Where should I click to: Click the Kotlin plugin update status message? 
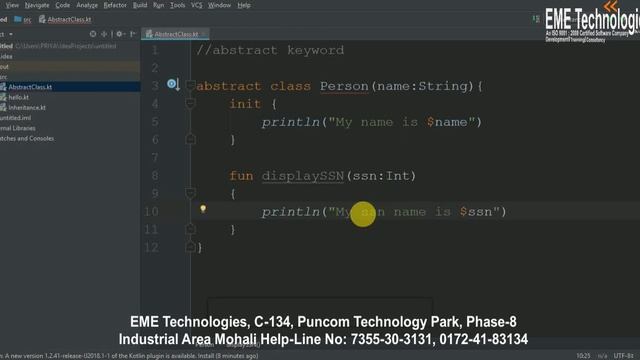click(130, 356)
